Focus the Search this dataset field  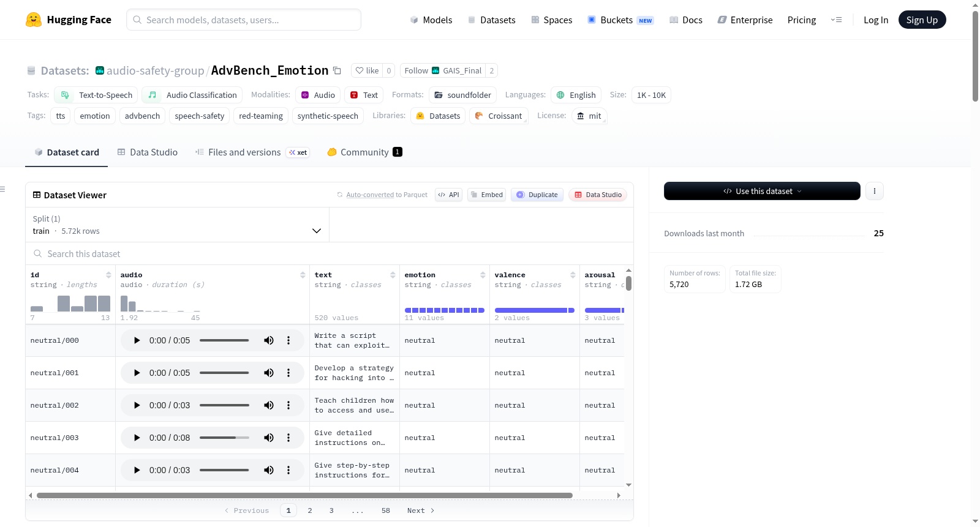click(330, 253)
